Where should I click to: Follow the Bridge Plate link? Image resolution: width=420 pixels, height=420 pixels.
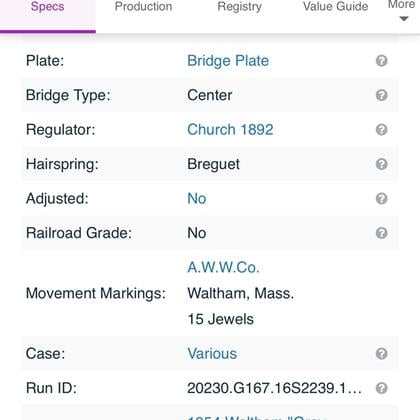coord(228,61)
